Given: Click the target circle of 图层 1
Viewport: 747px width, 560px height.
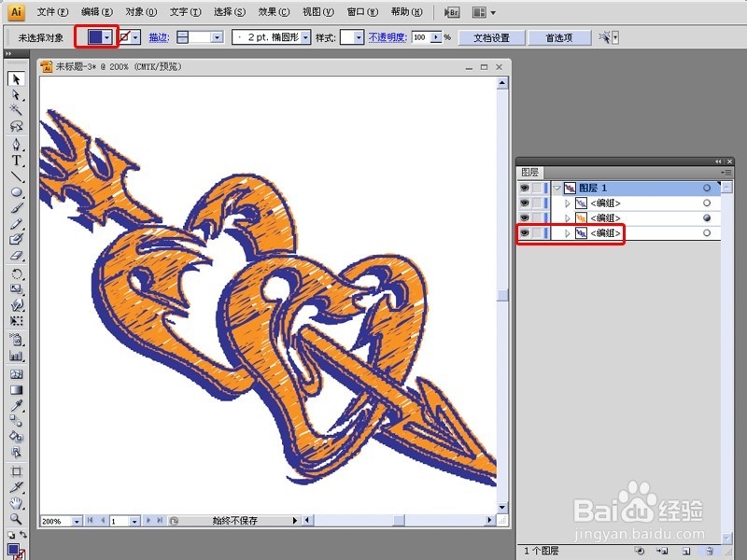Looking at the screenshot, I should tap(707, 188).
